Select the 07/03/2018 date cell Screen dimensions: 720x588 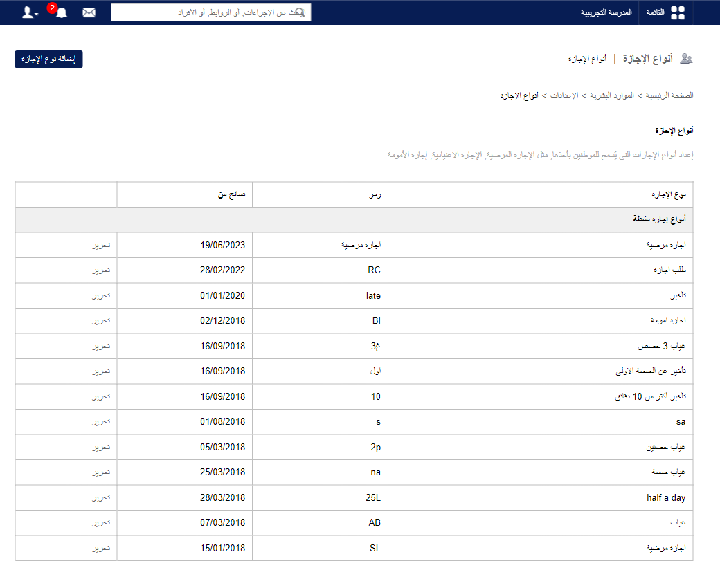pos(185,522)
